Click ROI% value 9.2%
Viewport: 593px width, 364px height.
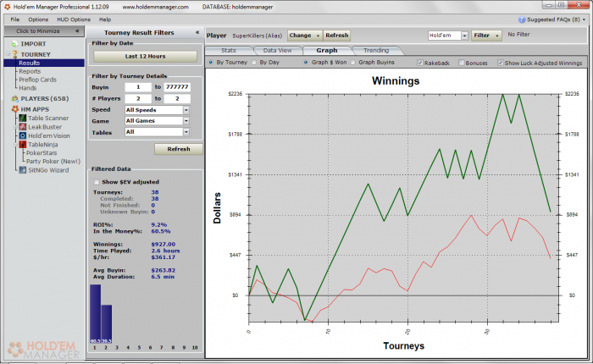(x=159, y=224)
